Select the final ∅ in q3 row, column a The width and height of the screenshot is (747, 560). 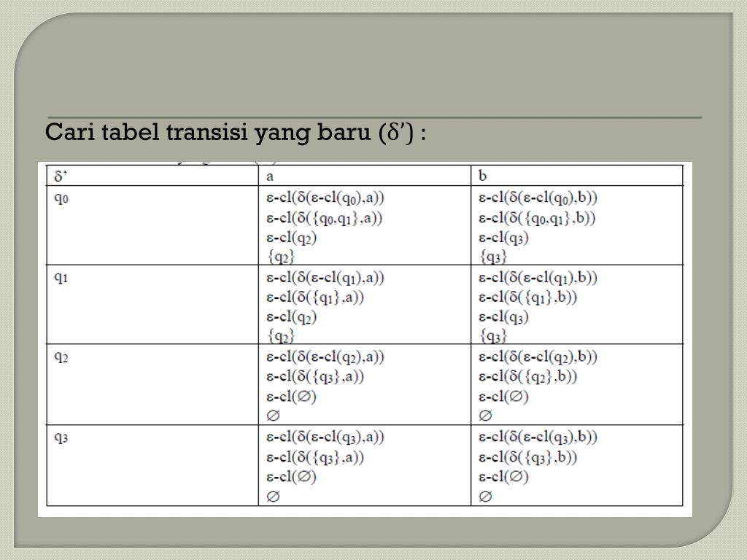pyautogui.click(x=273, y=497)
